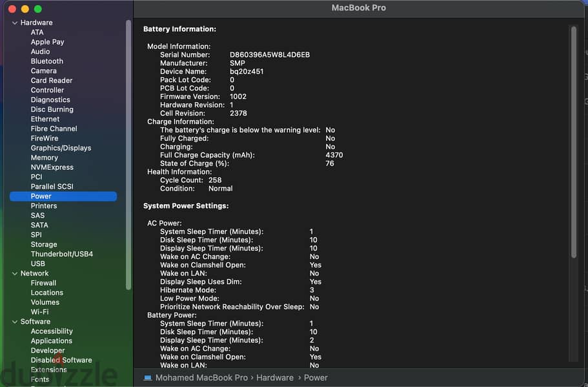Open the Audio hardware entry

[40, 52]
